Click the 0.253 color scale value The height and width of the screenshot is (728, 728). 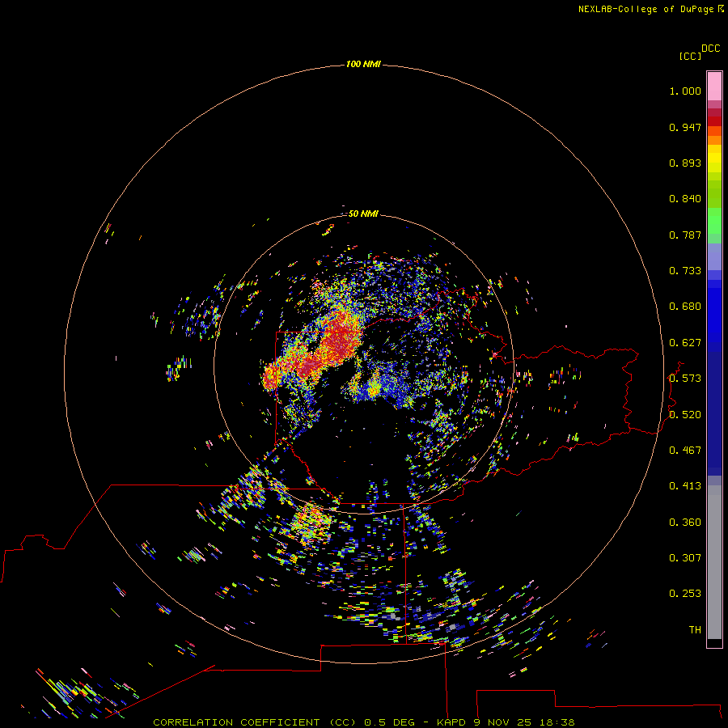(685, 594)
